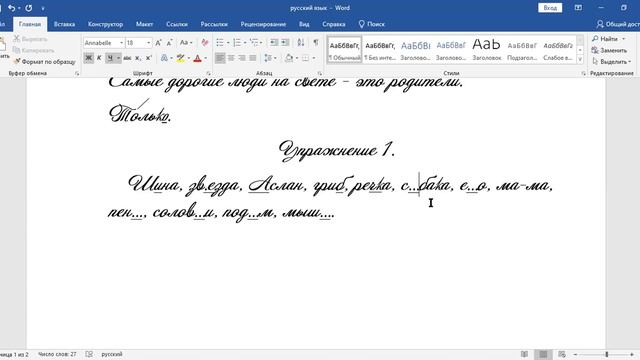Align text right

242,58
